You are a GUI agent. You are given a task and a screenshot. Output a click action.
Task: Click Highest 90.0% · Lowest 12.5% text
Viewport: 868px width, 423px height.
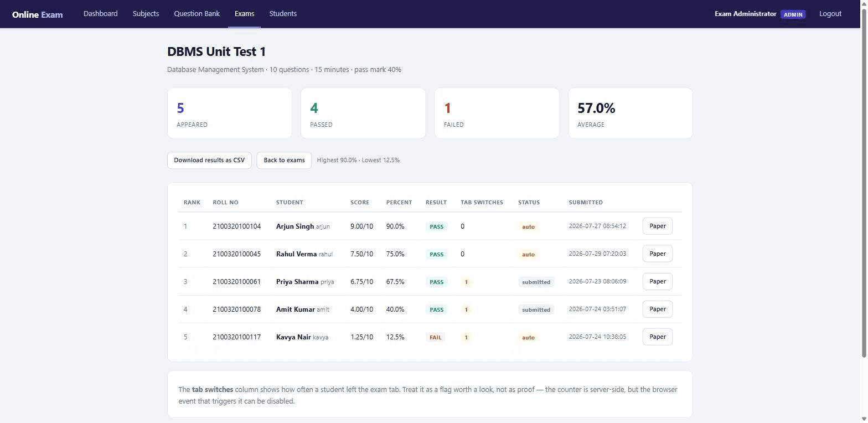tap(358, 160)
